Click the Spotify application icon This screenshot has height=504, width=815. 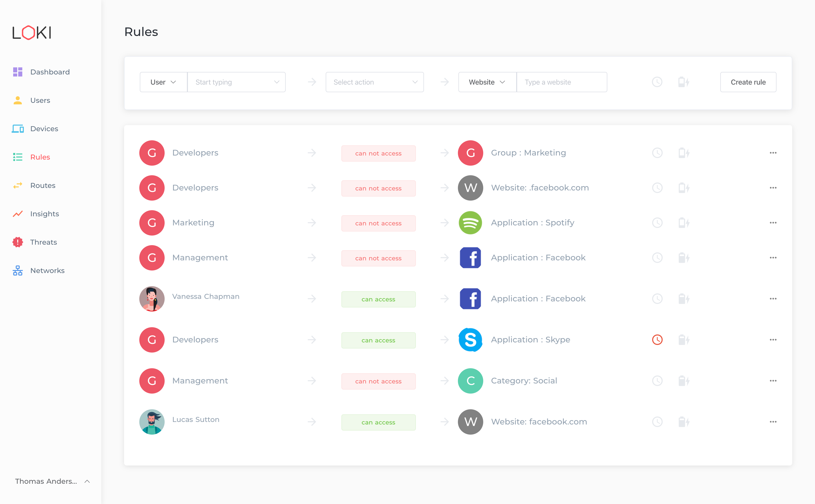(470, 223)
